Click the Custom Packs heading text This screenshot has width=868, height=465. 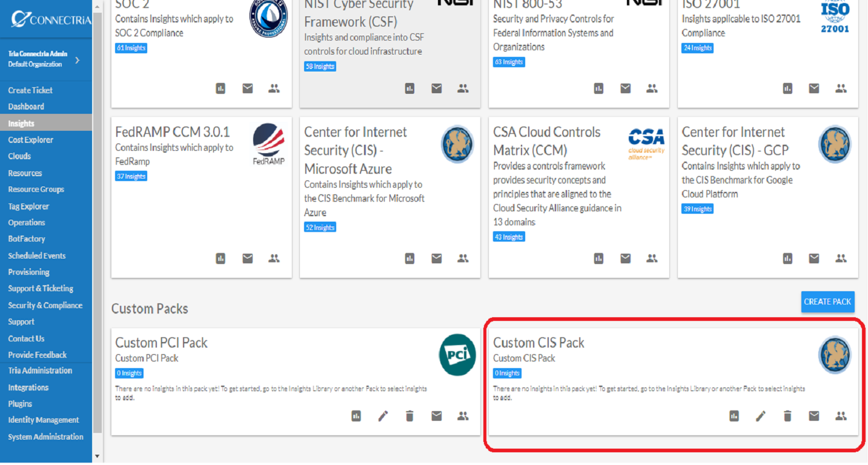150,309
